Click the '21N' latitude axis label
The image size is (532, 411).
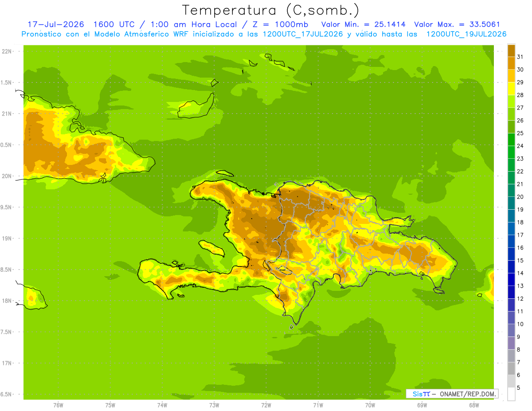7,114
